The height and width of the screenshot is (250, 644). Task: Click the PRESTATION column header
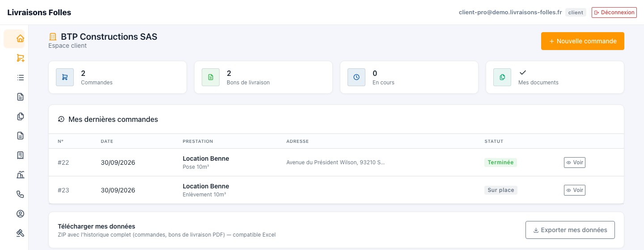[198, 142]
